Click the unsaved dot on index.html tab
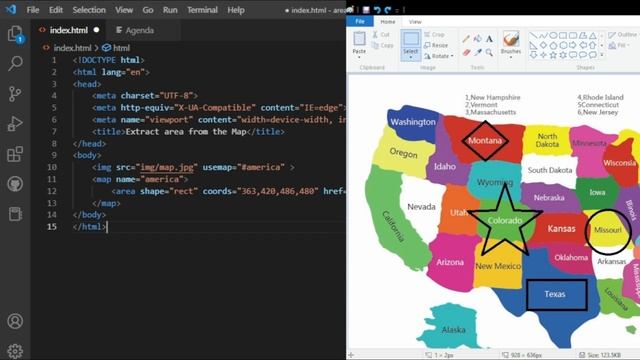 pyautogui.click(x=96, y=30)
